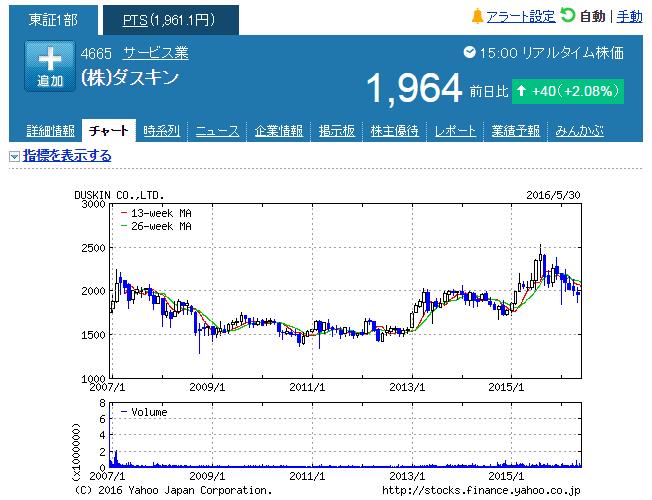
Task: Open the 詳細情報 tab
Action: pos(51,131)
